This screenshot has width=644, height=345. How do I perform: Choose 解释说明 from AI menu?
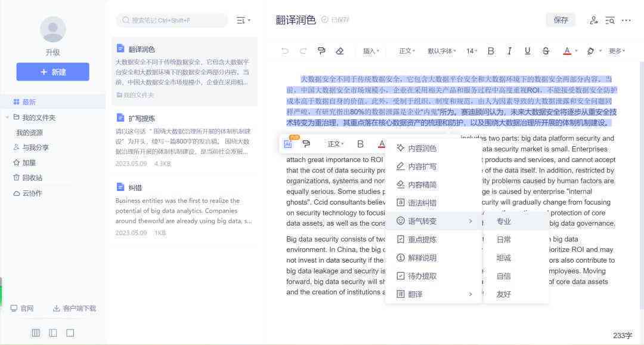tap(434, 258)
